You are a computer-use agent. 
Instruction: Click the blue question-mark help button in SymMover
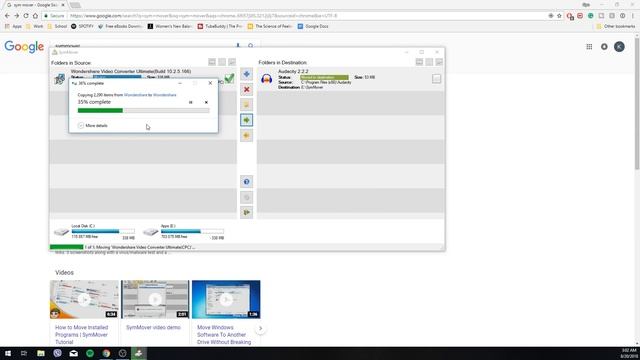247,182
